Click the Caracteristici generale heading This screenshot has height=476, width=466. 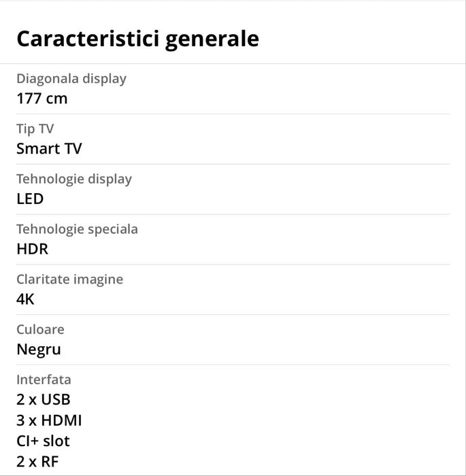click(137, 38)
